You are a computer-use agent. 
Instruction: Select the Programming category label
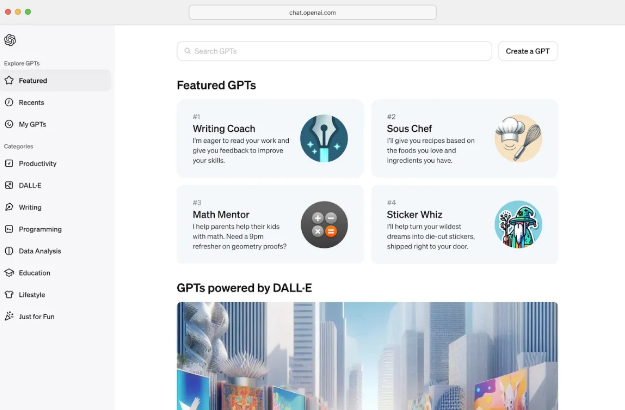[x=40, y=229]
